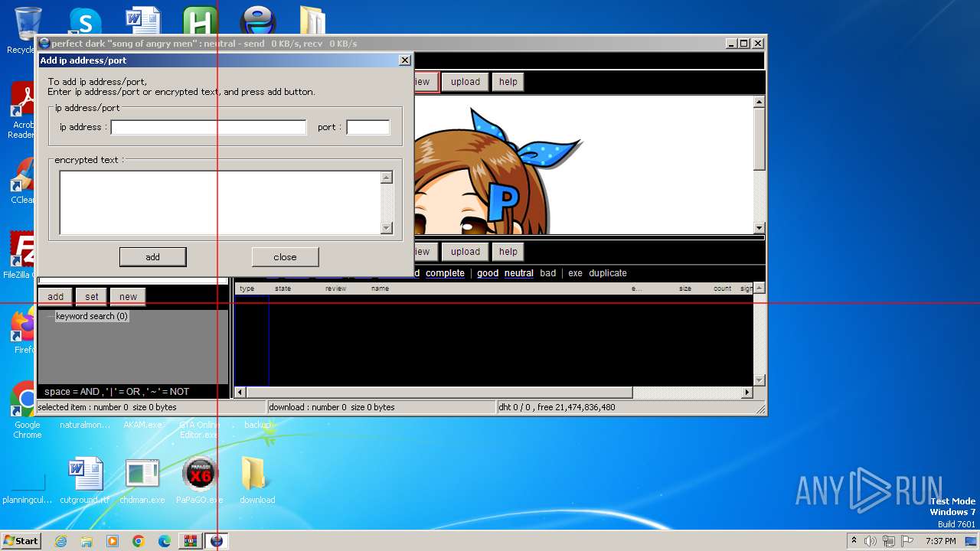980x551 pixels.
Task: Focus the port input field
Action: [x=368, y=127]
